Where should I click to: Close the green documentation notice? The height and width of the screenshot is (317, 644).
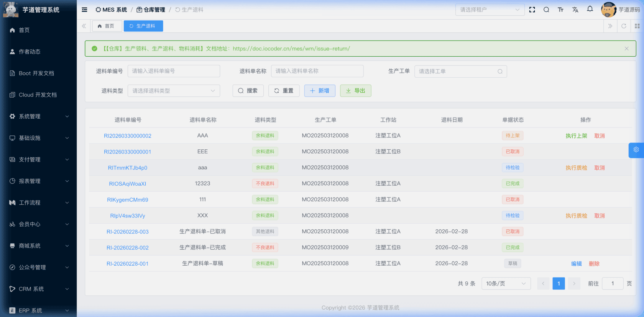click(x=626, y=49)
